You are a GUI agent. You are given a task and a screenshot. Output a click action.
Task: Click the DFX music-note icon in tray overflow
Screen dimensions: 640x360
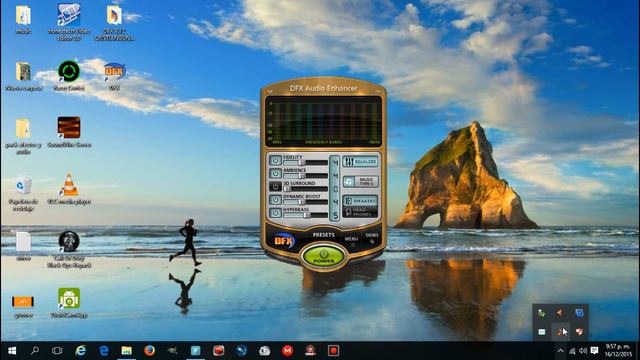[x=561, y=332]
